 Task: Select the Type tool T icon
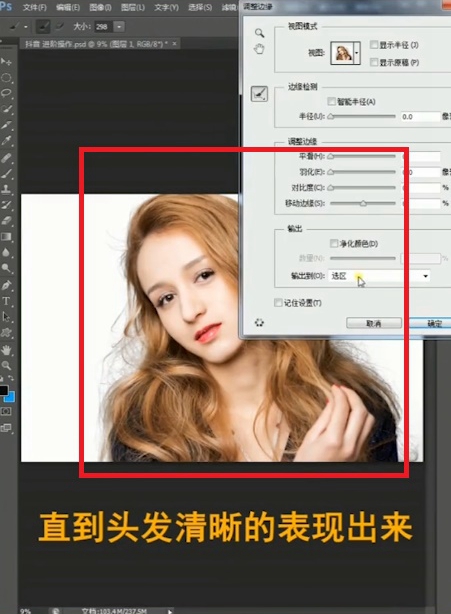tap(6, 301)
